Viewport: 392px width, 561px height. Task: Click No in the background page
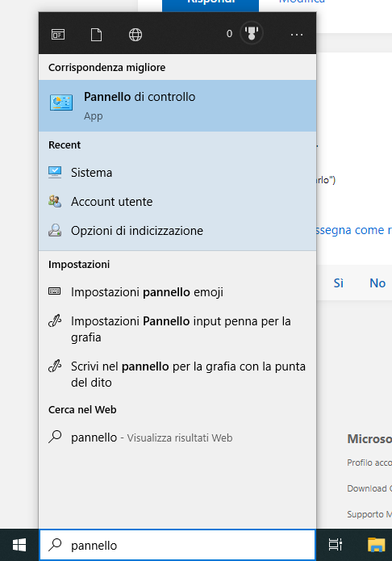(x=377, y=283)
